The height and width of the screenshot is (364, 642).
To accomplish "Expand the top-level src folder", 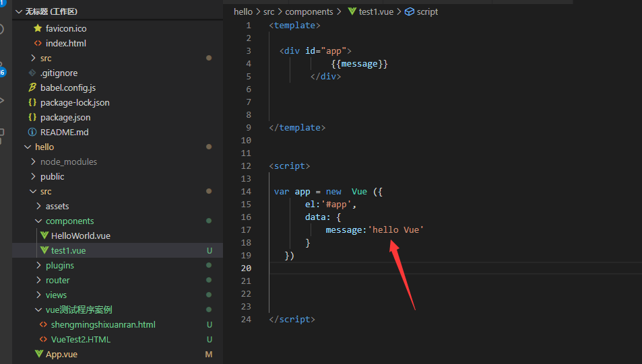I will [33, 58].
